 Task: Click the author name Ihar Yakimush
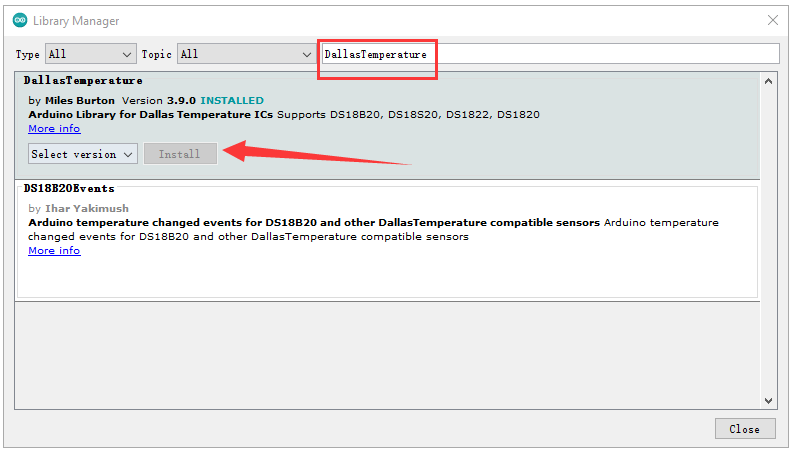tap(86, 208)
